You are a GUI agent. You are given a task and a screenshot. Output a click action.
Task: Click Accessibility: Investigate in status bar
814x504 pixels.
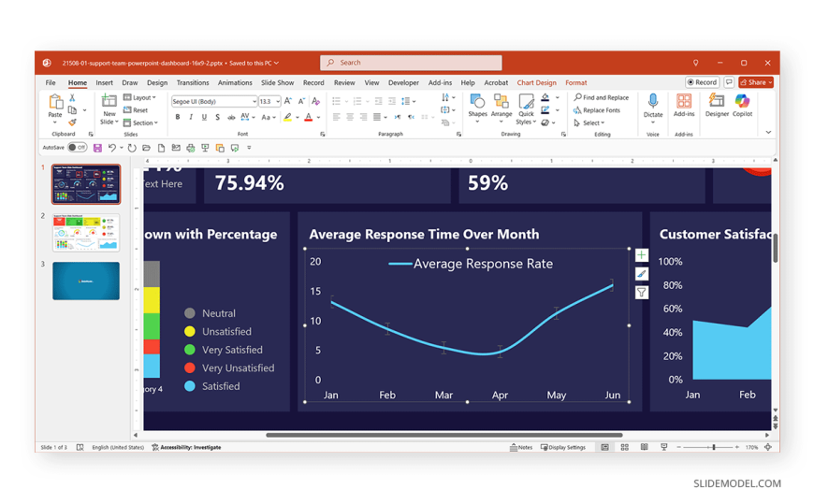[186, 447]
